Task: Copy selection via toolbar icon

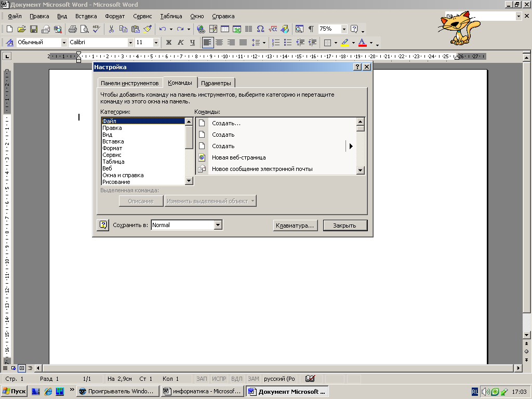Action: pyautogui.click(x=123, y=29)
